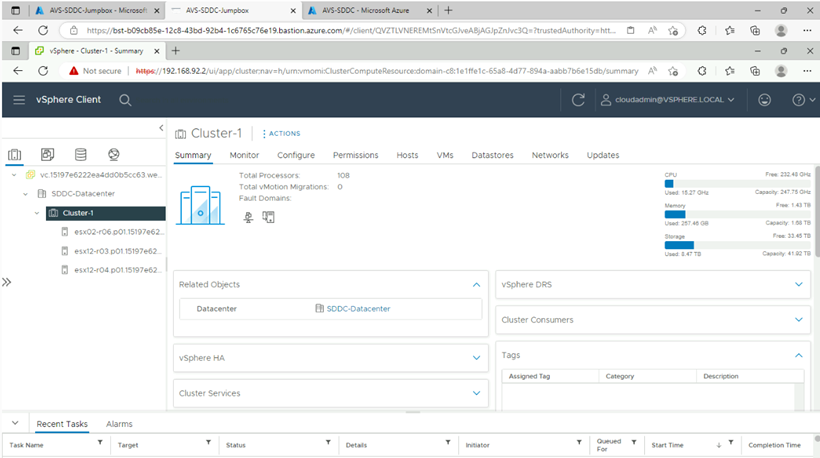The width and height of the screenshot is (820, 458).
Task: Click the CPU usage bar
Action: (x=737, y=184)
